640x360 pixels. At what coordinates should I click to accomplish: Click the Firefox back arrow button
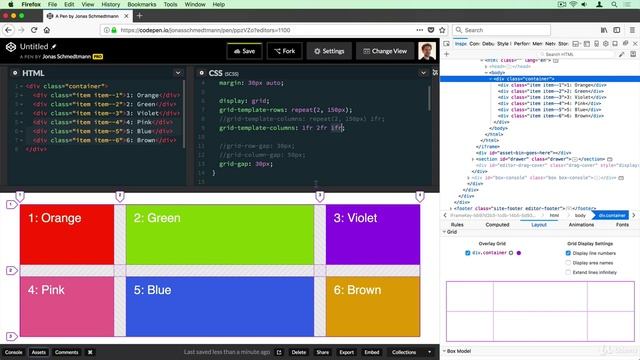pos(9,30)
